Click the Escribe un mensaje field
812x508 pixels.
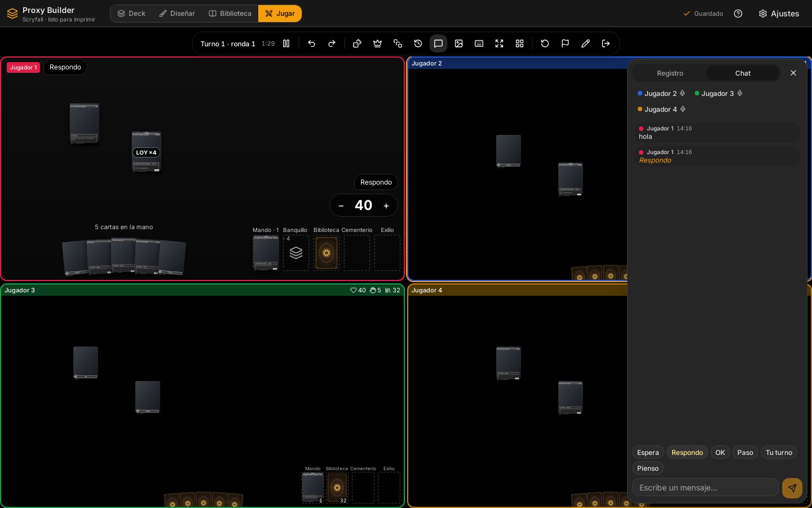tap(705, 488)
